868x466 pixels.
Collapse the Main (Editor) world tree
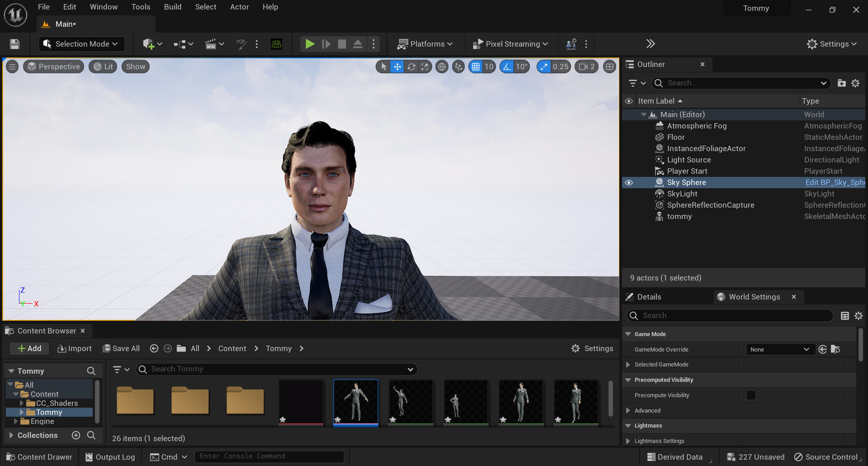point(643,115)
